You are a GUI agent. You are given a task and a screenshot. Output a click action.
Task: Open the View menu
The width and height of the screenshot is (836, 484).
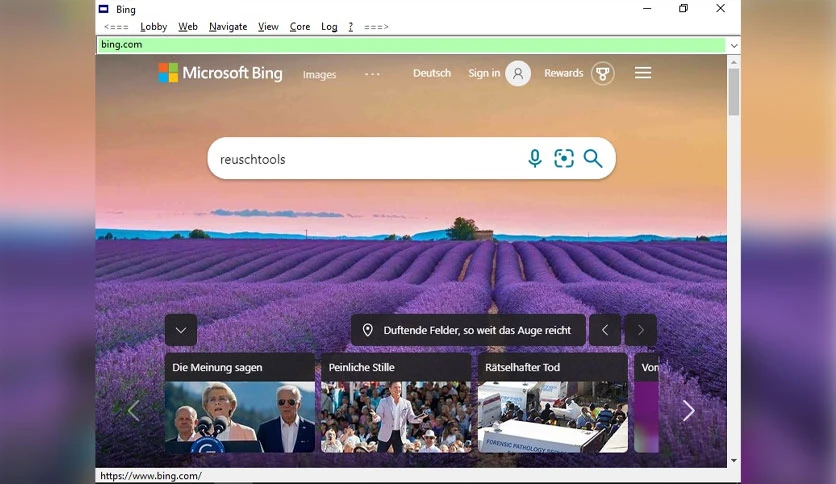pyautogui.click(x=268, y=27)
